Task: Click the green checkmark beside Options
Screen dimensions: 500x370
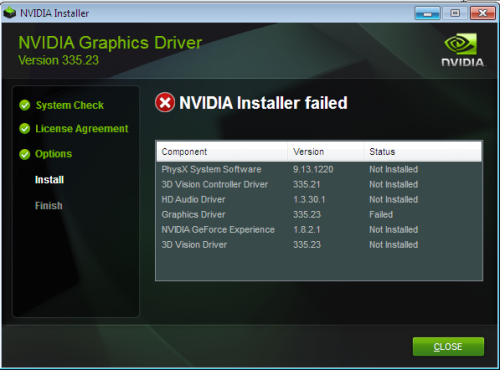Action: coord(25,154)
